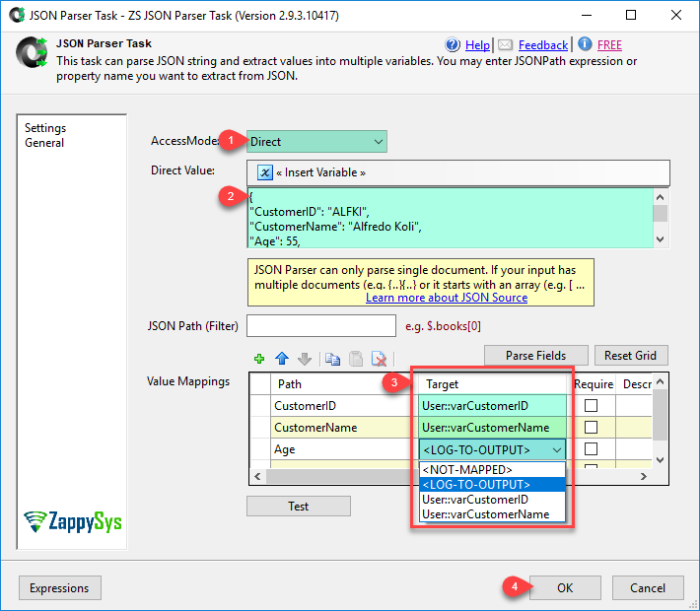Open the Feedback link
700x611 pixels.
point(543,45)
